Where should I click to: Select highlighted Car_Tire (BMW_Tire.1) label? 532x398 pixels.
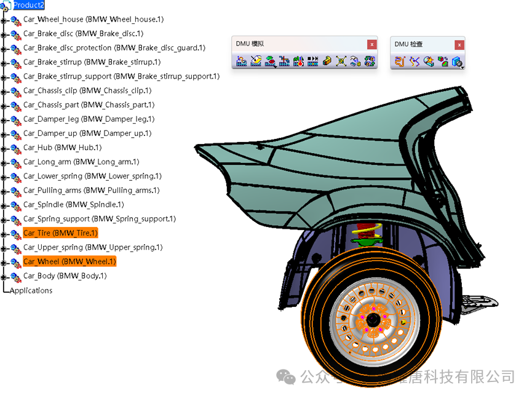coord(60,233)
